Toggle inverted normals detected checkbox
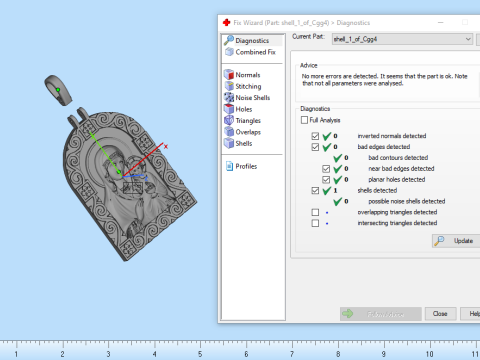 coord(315,136)
